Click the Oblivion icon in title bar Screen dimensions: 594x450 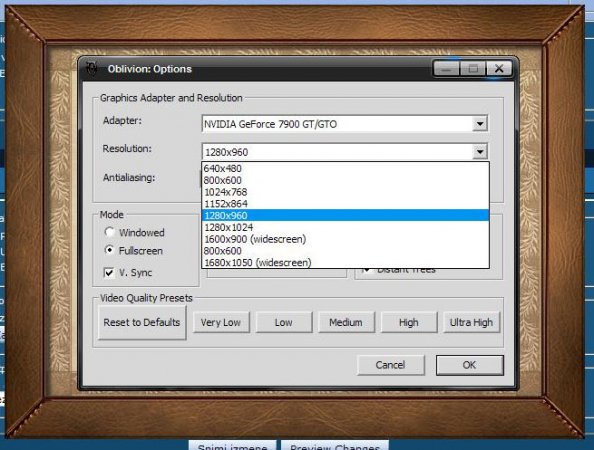tap(91, 69)
